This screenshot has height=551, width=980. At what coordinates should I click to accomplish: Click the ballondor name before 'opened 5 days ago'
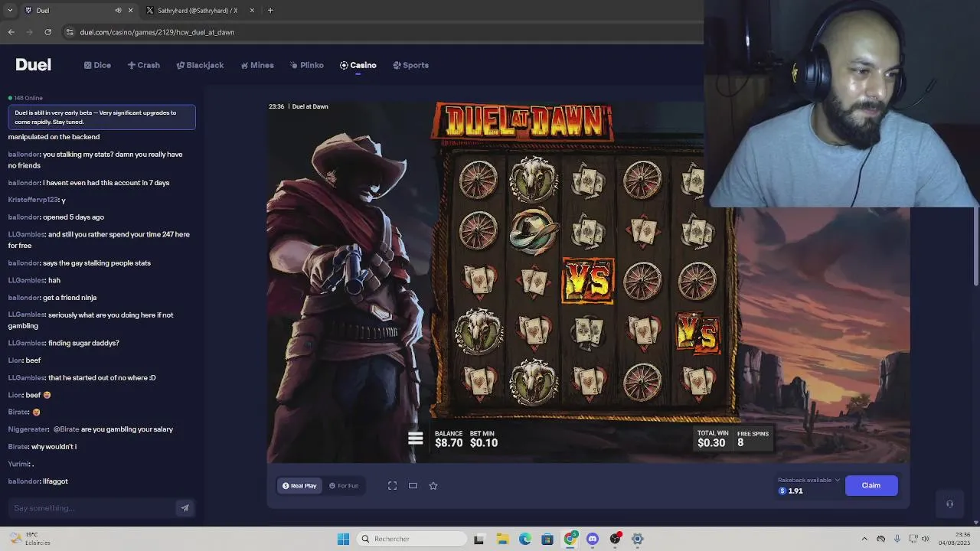pyautogui.click(x=24, y=217)
